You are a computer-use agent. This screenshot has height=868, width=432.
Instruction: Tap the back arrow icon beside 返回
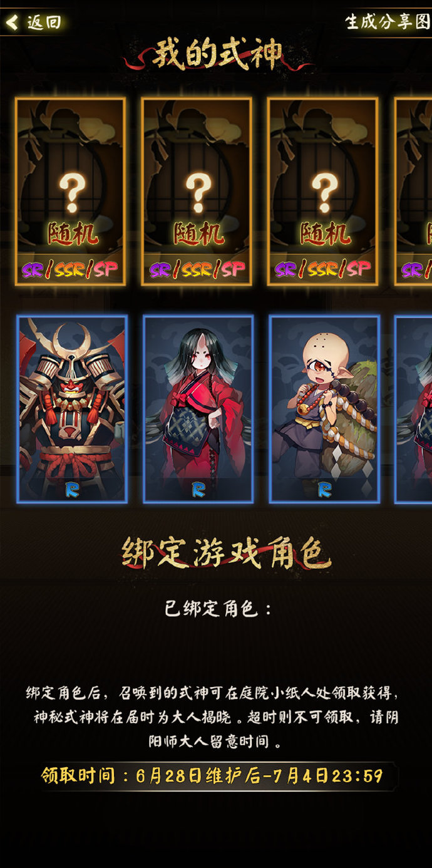pos(13,23)
